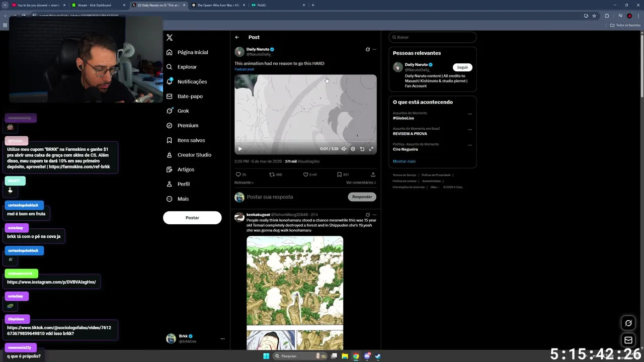Viewport: 644px width, 362px height.
Task: Expand video to fullscreen
Action: coord(371,149)
